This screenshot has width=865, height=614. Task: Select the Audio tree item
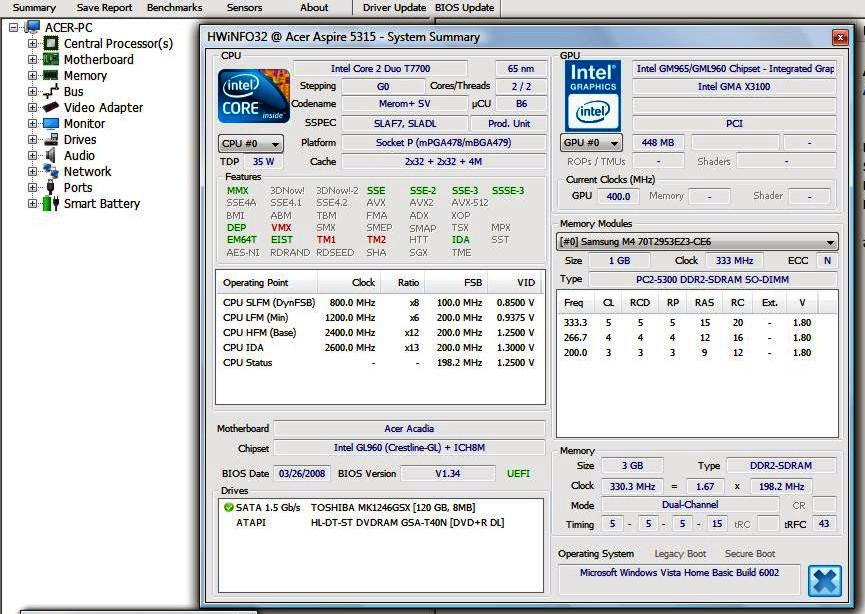(79, 156)
